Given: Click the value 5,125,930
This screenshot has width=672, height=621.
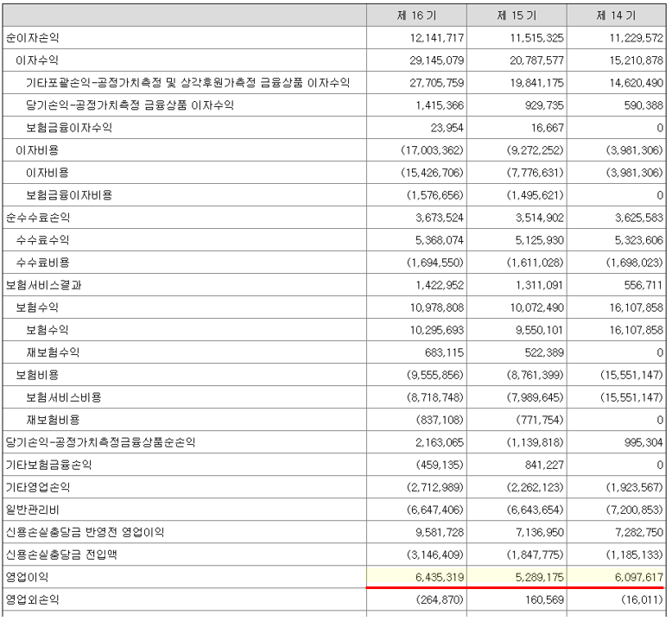Looking at the screenshot, I should coord(540,240).
